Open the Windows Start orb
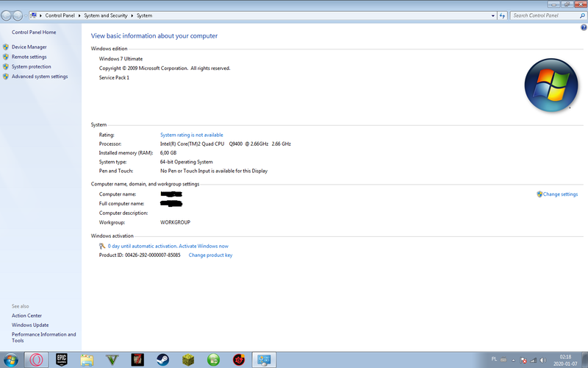The image size is (588, 368). 10,360
